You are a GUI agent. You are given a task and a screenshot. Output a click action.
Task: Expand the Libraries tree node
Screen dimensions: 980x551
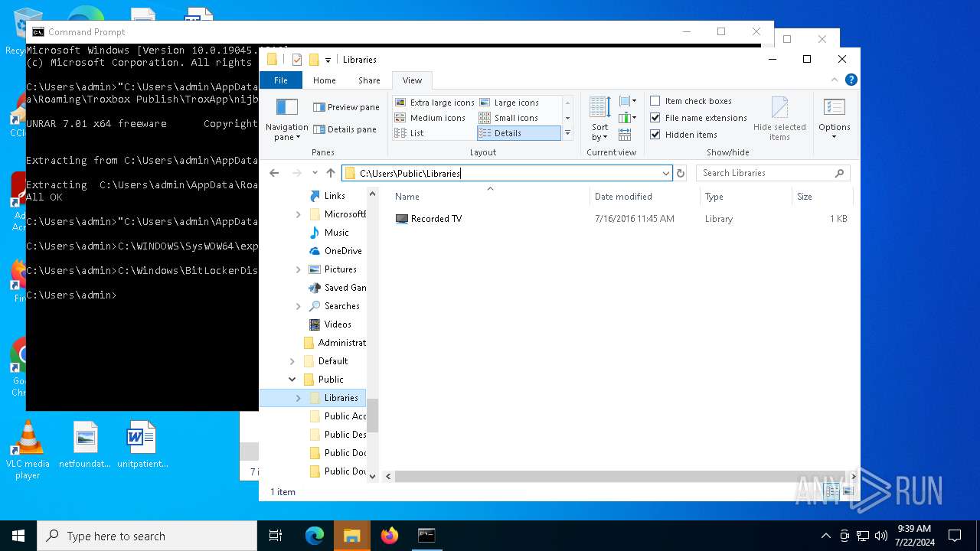point(299,398)
